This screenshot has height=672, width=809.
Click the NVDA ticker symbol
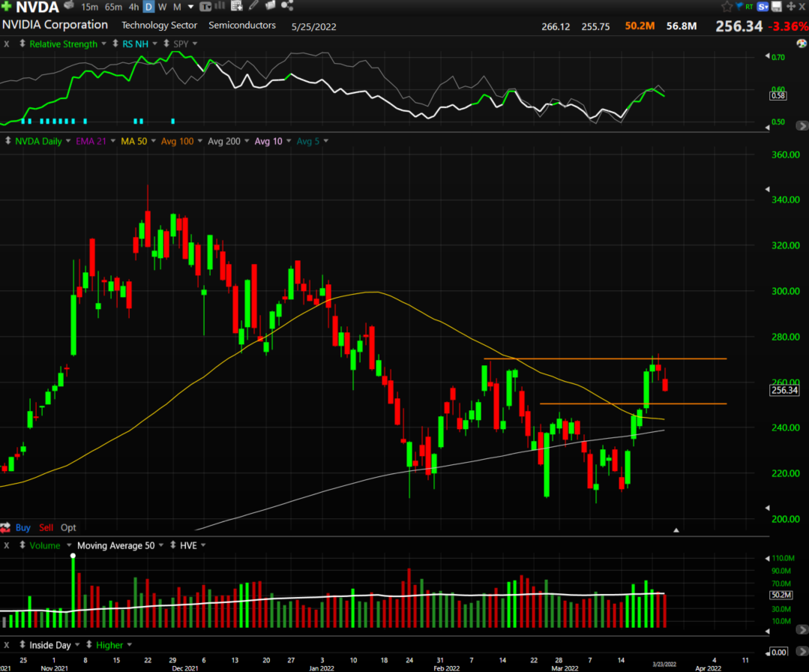(37, 7)
